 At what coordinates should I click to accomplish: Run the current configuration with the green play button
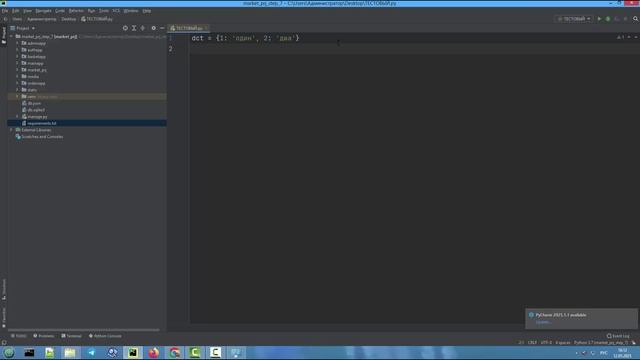(x=599, y=19)
